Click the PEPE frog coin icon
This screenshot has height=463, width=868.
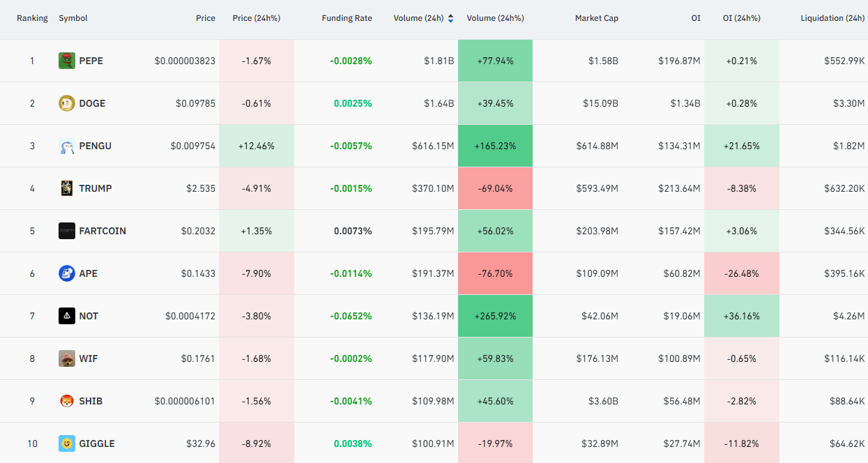(x=67, y=61)
